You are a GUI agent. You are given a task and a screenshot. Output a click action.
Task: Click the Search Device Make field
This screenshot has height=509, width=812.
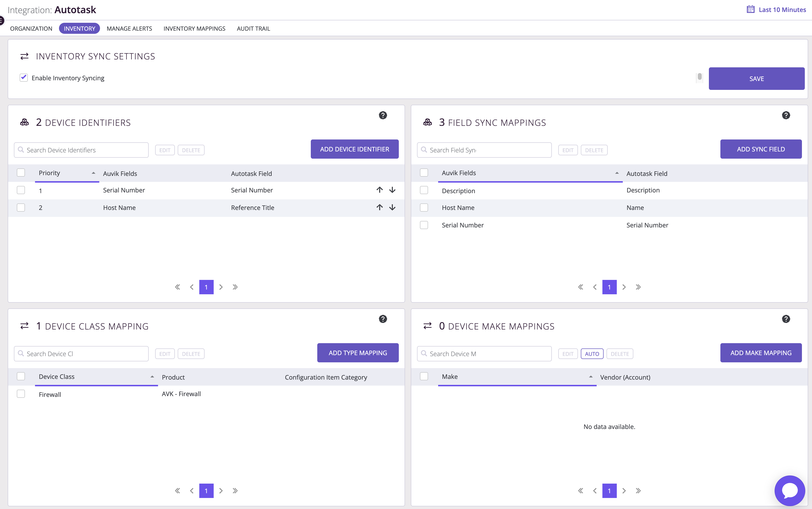484,354
